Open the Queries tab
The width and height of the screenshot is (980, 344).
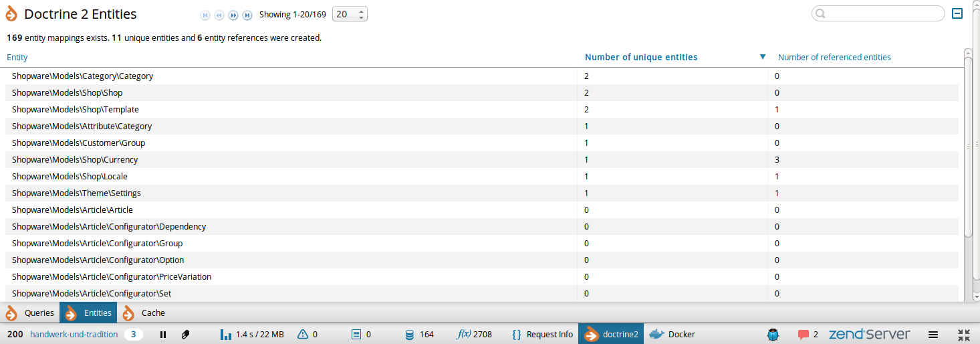[30, 313]
